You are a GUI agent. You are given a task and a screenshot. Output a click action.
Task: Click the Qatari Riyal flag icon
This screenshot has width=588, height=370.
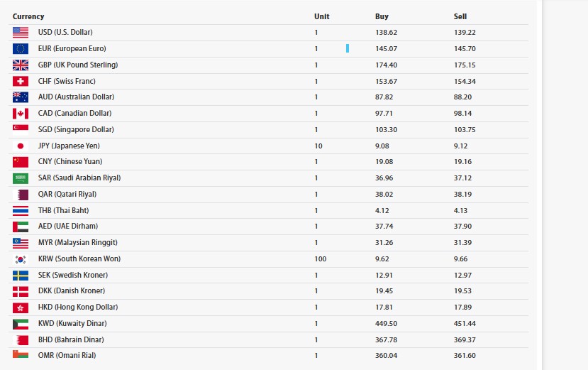[x=21, y=194]
